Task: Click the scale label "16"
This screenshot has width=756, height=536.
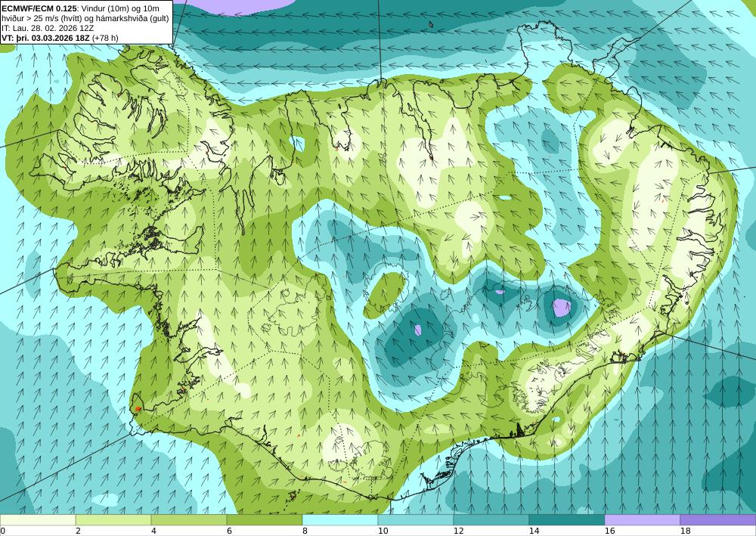Action: tap(609, 531)
